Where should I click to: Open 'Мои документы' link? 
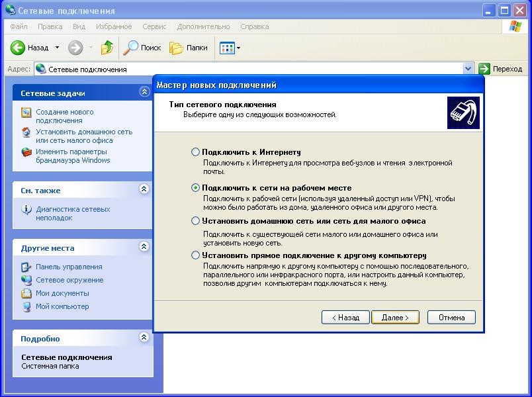(x=62, y=293)
